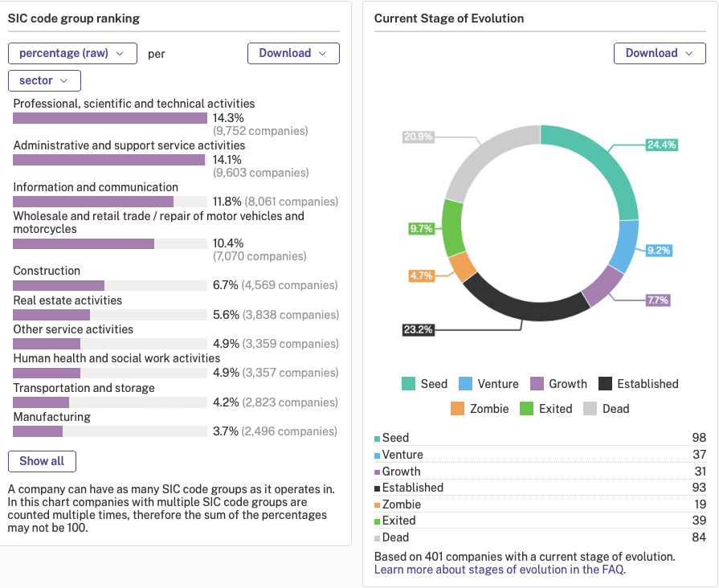Click the Show all button
Screen dimensions: 719x588
point(43,461)
